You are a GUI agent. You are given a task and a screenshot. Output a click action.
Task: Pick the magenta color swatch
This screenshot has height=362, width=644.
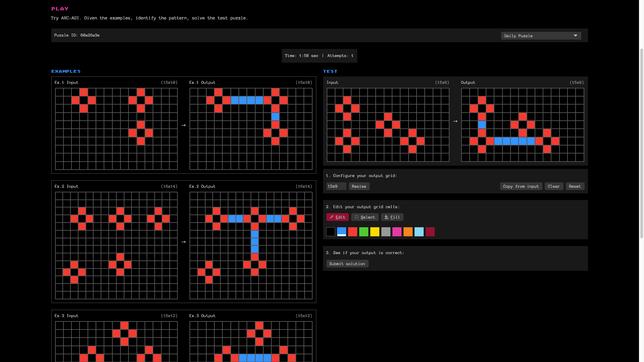point(397,232)
